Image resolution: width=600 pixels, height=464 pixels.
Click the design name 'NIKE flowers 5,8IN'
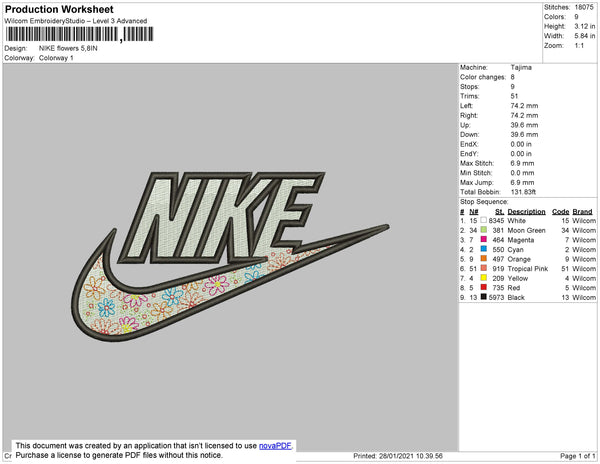click(x=68, y=48)
